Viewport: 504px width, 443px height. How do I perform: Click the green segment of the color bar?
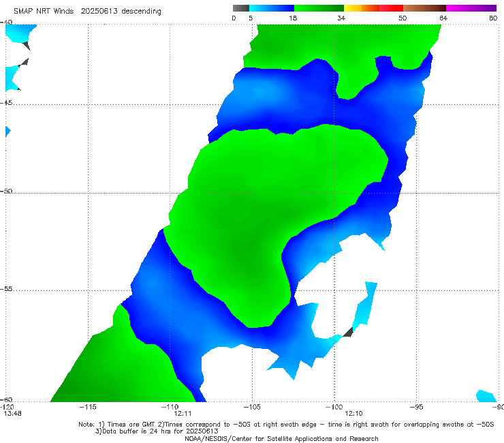click(319, 8)
